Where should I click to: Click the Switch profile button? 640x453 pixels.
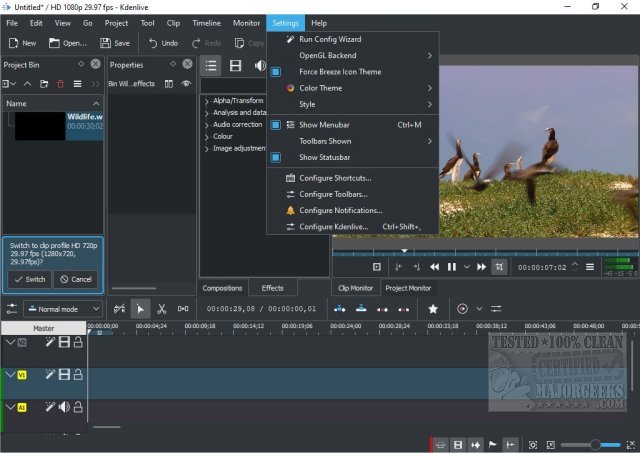pyautogui.click(x=28, y=279)
